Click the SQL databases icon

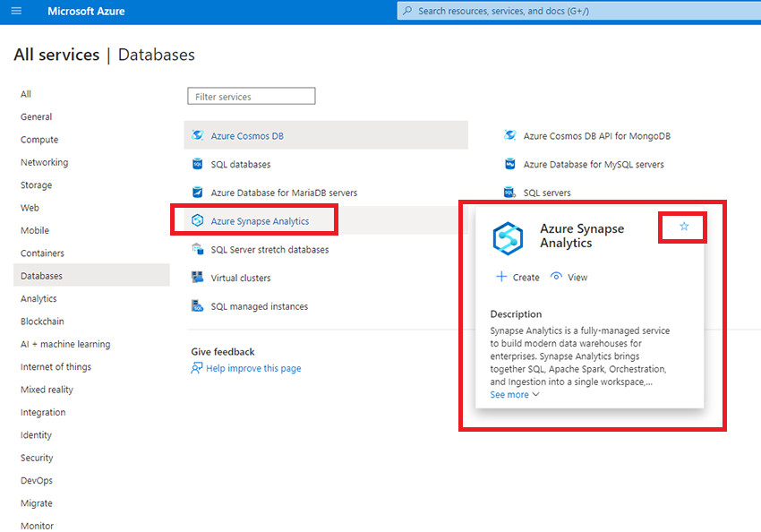[x=198, y=164]
